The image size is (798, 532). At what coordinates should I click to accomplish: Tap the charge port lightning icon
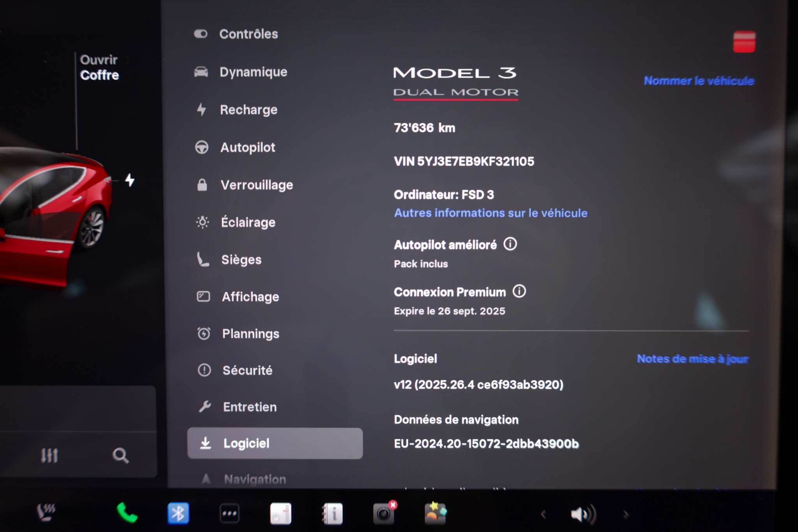click(130, 180)
